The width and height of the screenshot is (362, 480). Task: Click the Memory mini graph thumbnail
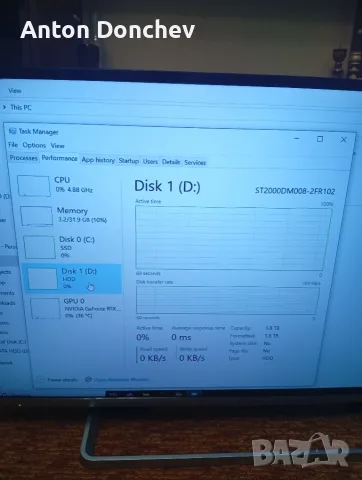[37, 216]
